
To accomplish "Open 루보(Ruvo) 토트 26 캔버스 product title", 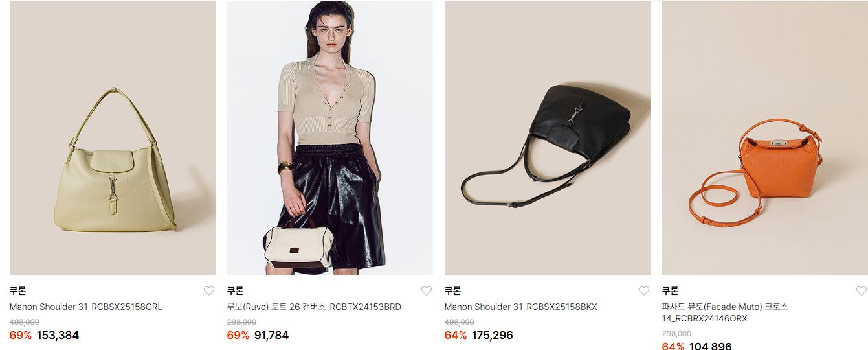I will 314,307.
